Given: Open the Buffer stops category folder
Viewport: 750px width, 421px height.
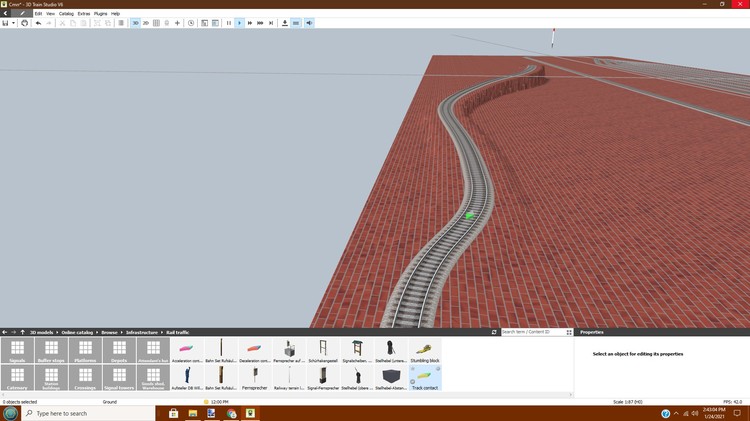Looking at the screenshot, I should coord(49,350).
